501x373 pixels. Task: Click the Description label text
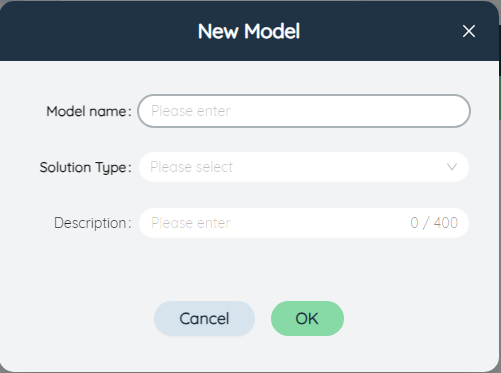[x=93, y=223]
